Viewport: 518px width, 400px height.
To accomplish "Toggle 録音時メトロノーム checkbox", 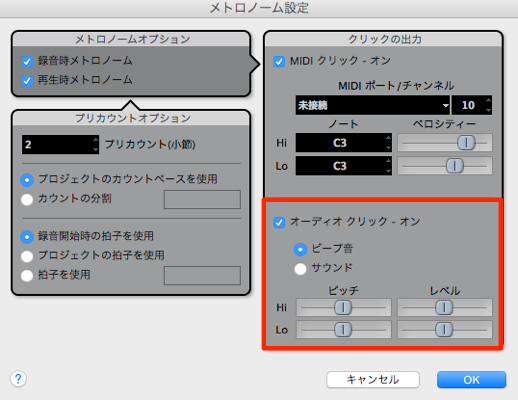I will 27,61.
